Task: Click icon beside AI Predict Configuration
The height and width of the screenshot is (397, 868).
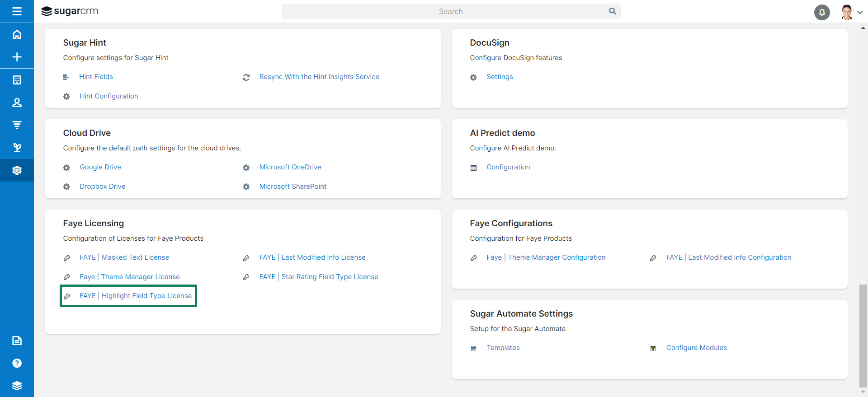Action: 473,168
